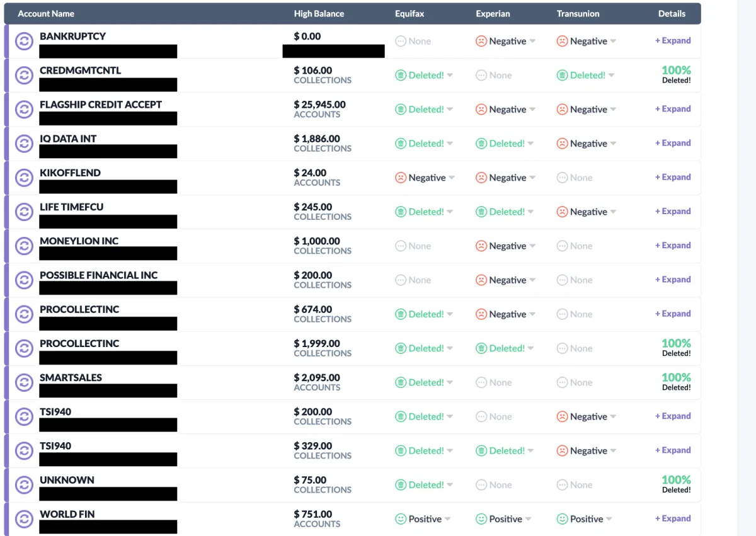Click trash icon in UNKNOWN Equifax cell
Viewport: 756px width, 536px height.
pos(401,485)
